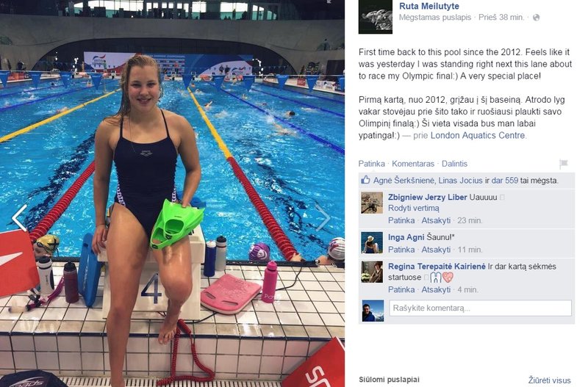588x387 pixels.
Task: Click Dalintis to share the post
Action: [x=454, y=164]
